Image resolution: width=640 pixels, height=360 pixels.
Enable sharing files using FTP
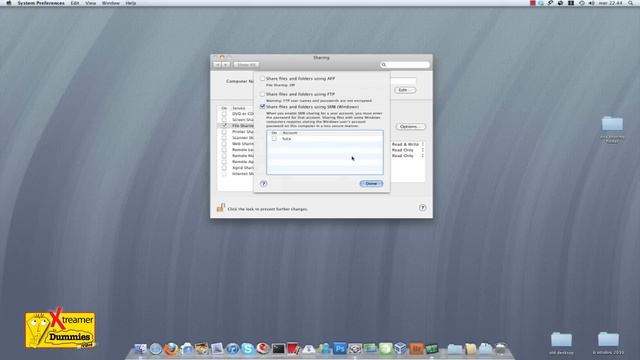click(262, 94)
